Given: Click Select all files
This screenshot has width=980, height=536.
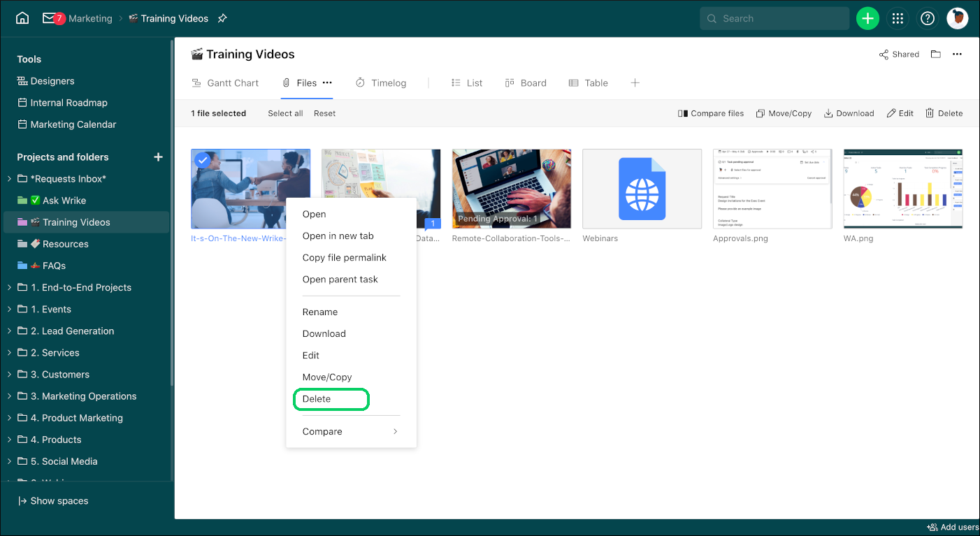Looking at the screenshot, I should click(x=285, y=113).
